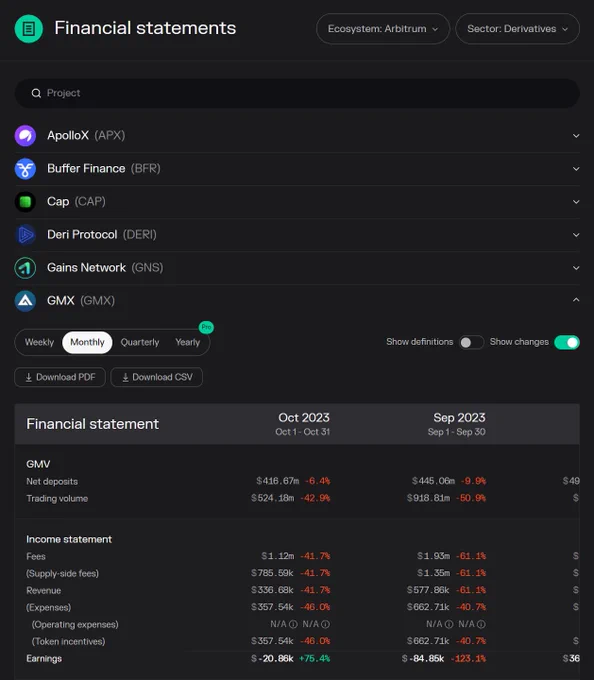594x680 pixels.
Task: Open the Ecosystem: Arbitrum dropdown
Action: click(383, 29)
